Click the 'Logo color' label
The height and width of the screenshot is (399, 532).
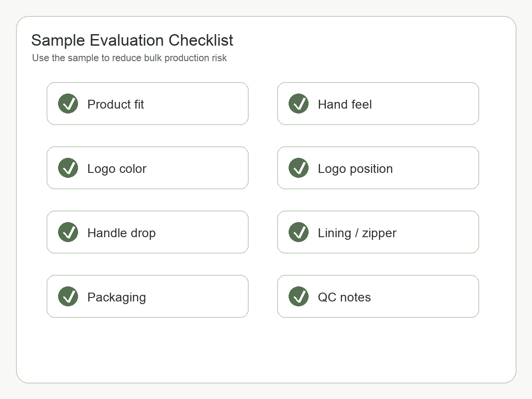117,168
